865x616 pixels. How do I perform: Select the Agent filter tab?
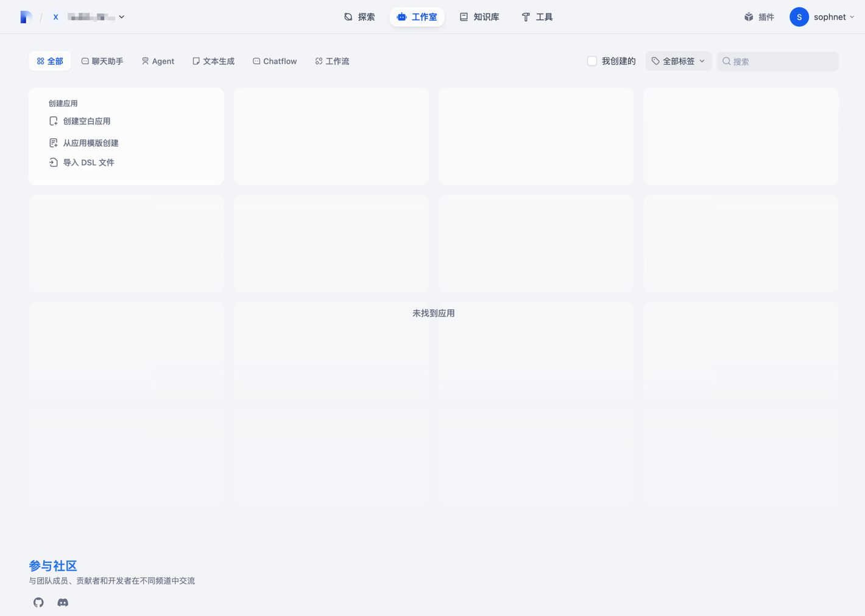[x=158, y=61]
